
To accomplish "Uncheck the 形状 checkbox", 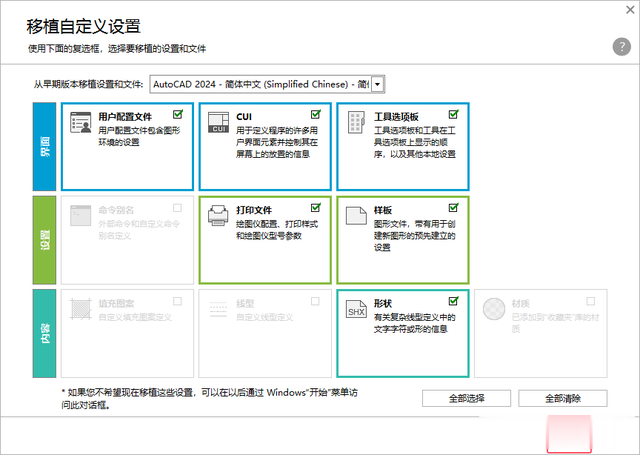I will pos(453,301).
